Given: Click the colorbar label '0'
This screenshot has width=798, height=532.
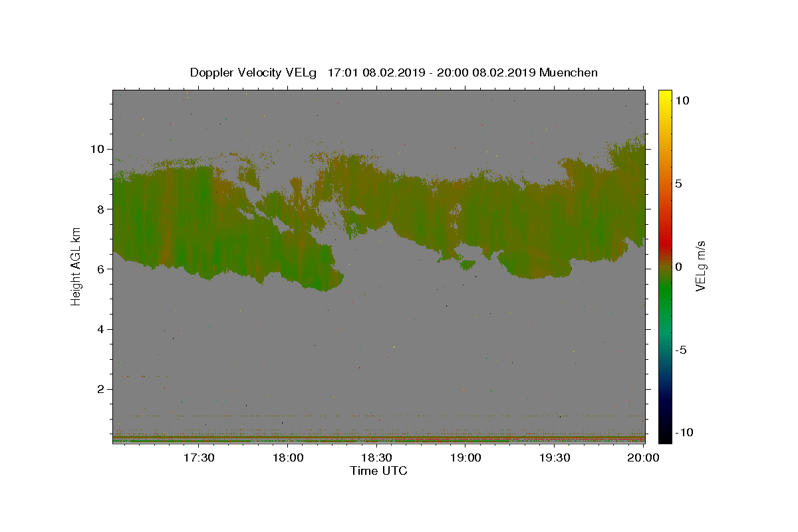Looking at the screenshot, I should coord(678,267).
